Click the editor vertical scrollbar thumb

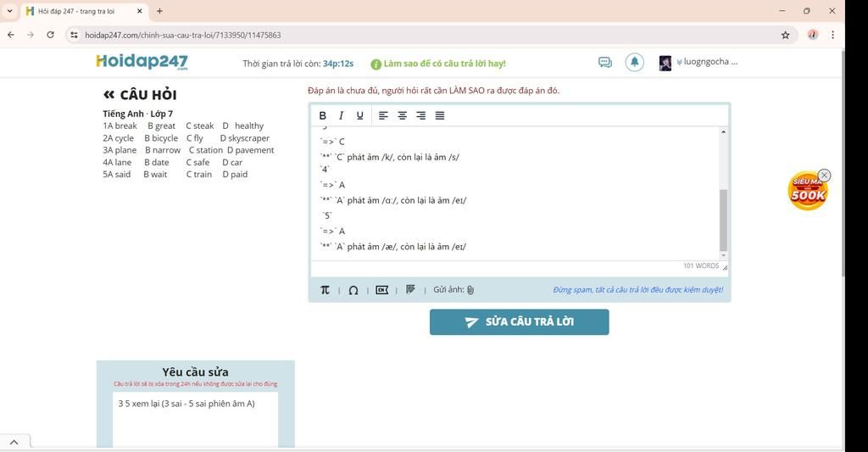723,220
